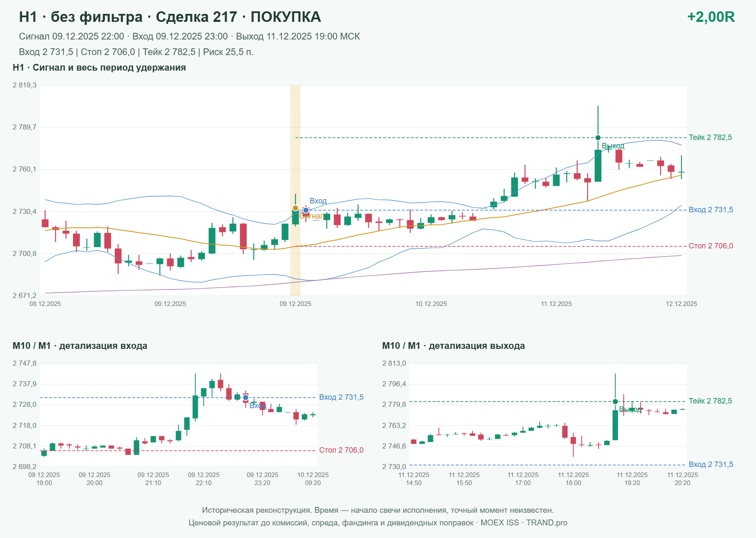The height and width of the screenshot is (538, 756).
Task: Click 'Вход 2 731,5' label in exit detail chart
Action: [x=711, y=464]
